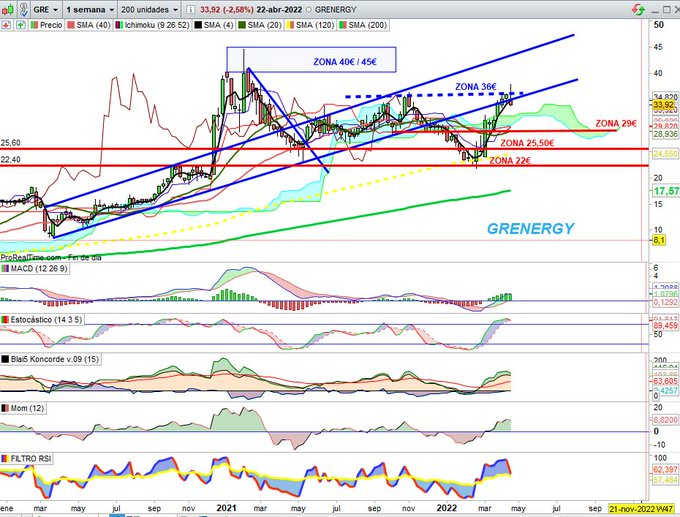Click the 'ZONA 29€' annotation text
This screenshot has height=517, width=680.
point(616,124)
